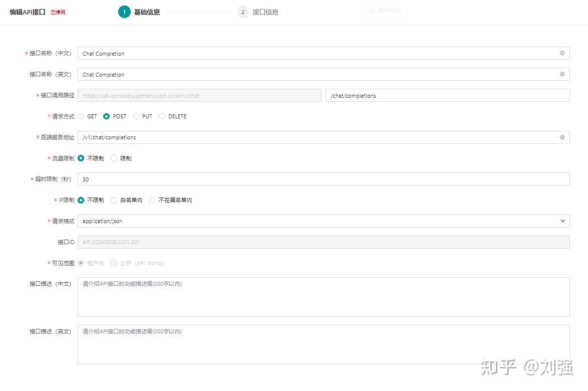Click the step 2 numbered circle
The height and width of the screenshot is (391, 588).
243,12
